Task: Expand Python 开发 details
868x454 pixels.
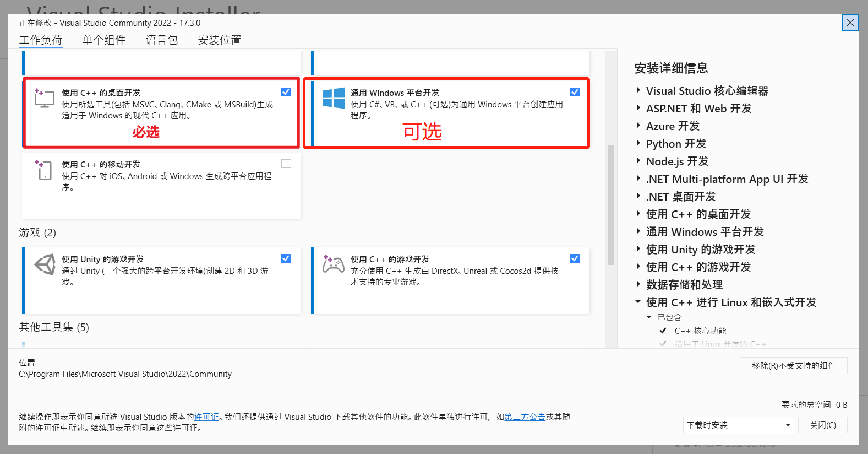Action: (638, 143)
